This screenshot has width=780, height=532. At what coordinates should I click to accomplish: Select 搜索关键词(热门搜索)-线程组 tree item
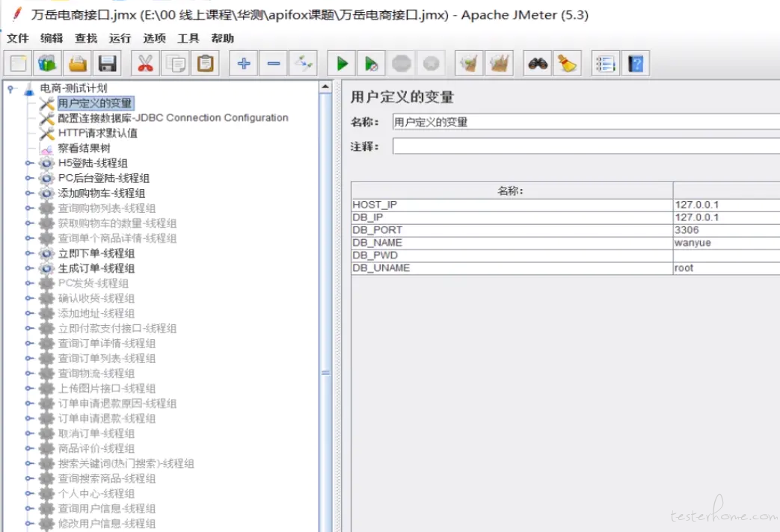click(126, 463)
